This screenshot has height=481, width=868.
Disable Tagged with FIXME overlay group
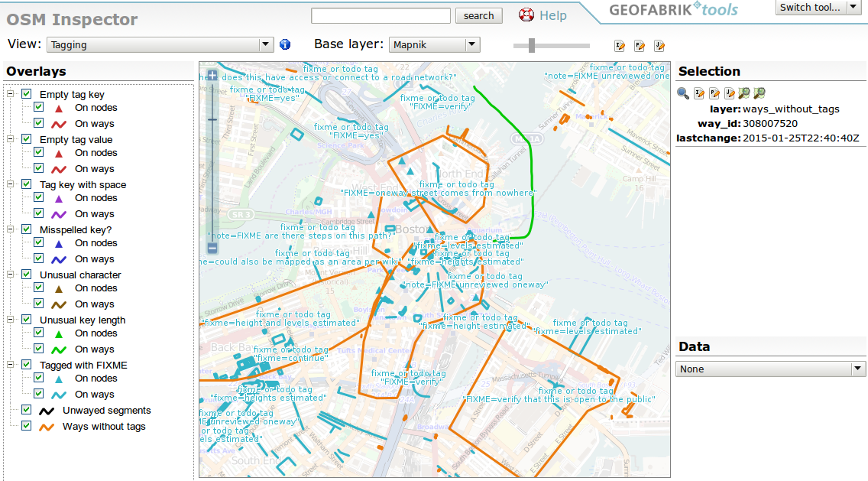tap(27, 365)
